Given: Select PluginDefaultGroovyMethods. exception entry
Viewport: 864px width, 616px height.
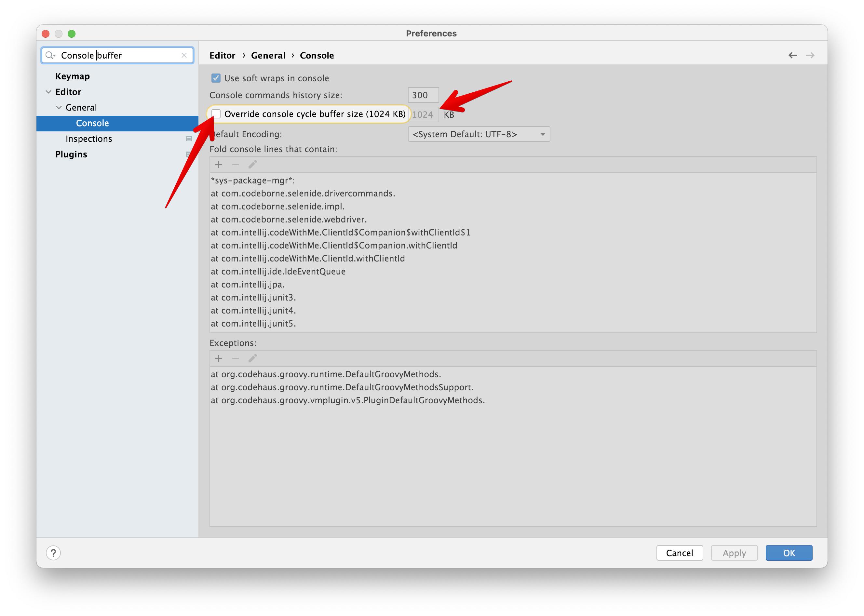Looking at the screenshot, I should (x=348, y=400).
